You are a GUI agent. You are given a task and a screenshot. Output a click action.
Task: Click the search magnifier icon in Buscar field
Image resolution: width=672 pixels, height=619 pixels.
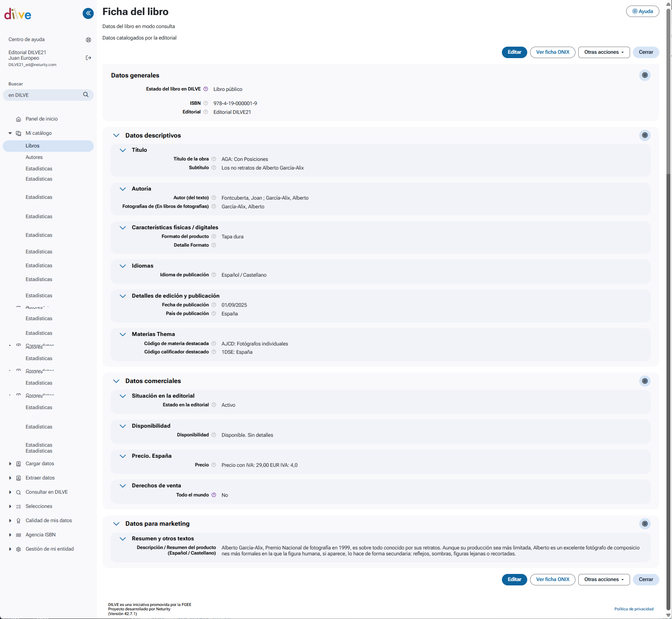[x=86, y=95]
